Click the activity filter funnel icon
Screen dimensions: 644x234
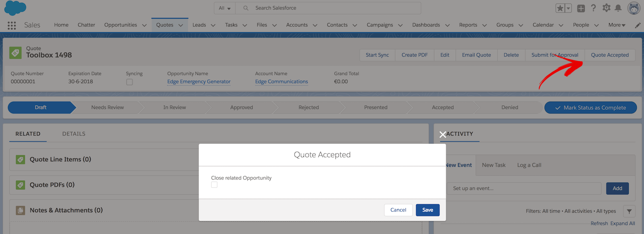coord(629,211)
